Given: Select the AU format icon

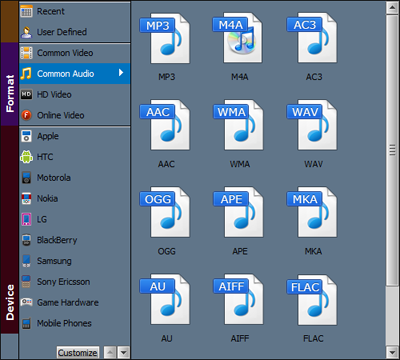Looking at the screenshot, I should pyautogui.click(x=165, y=300).
